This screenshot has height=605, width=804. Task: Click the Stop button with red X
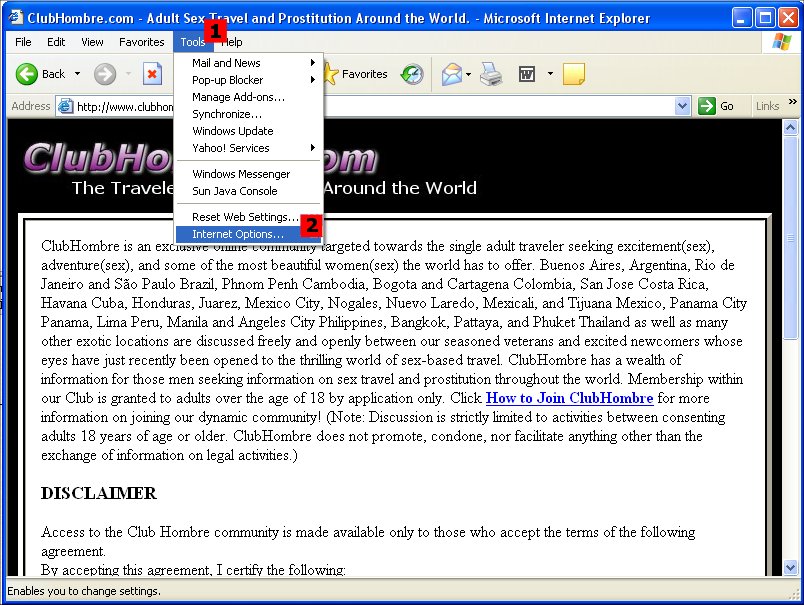click(x=152, y=74)
